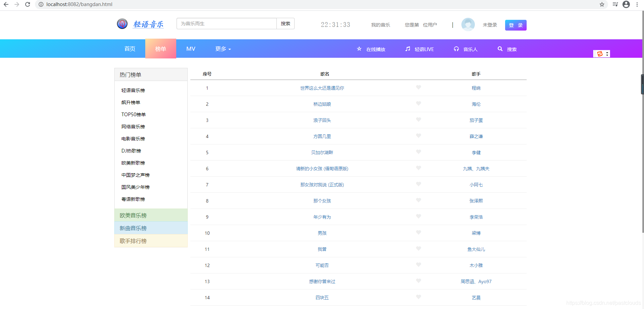Expand the 更多 dropdown menu

223,49
